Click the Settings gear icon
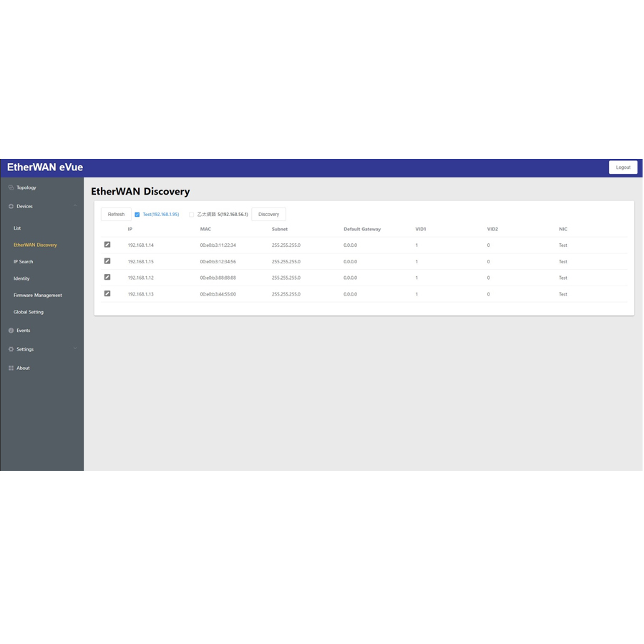This screenshot has height=644, width=644. 11,349
